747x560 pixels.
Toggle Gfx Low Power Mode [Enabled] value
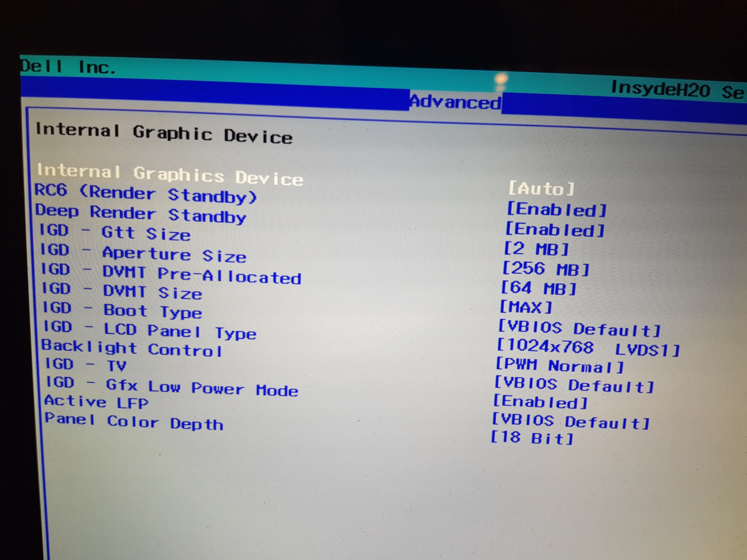pyautogui.click(x=540, y=402)
